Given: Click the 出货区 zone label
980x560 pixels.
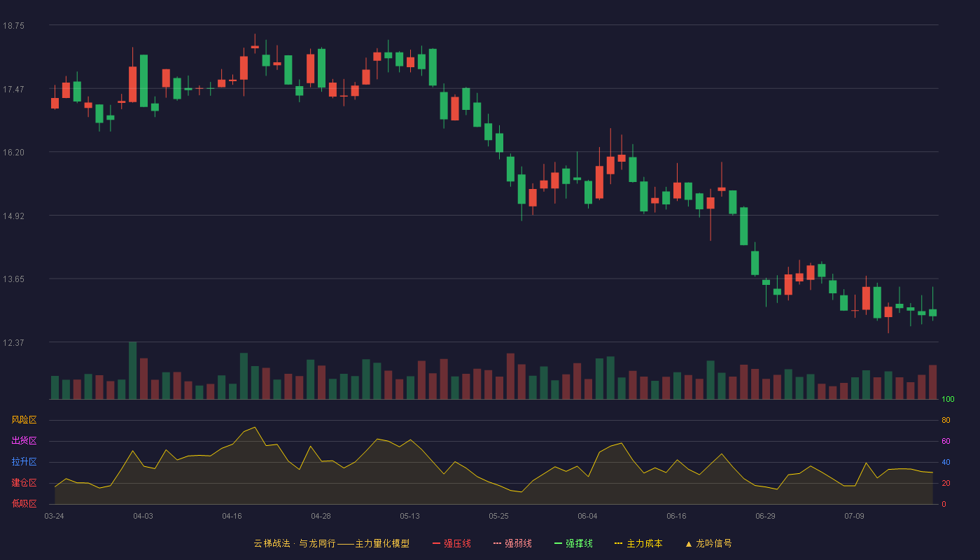Looking at the screenshot, I should tap(24, 441).
